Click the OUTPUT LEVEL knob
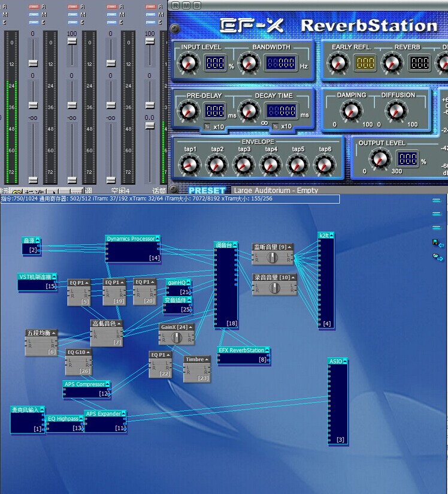This screenshot has height=494, width=448. (380, 159)
